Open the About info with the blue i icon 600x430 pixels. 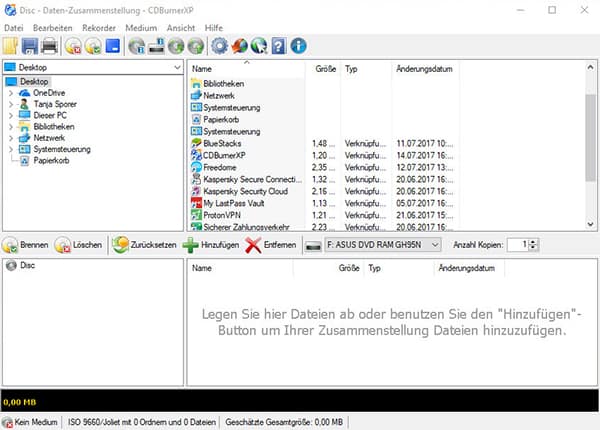pos(298,46)
